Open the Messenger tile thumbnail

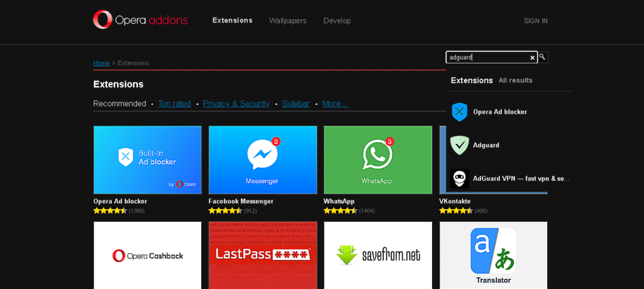(x=263, y=160)
